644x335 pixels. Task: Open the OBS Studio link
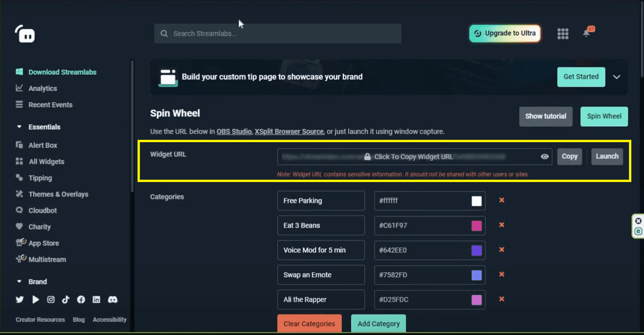pyautogui.click(x=234, y=131)
